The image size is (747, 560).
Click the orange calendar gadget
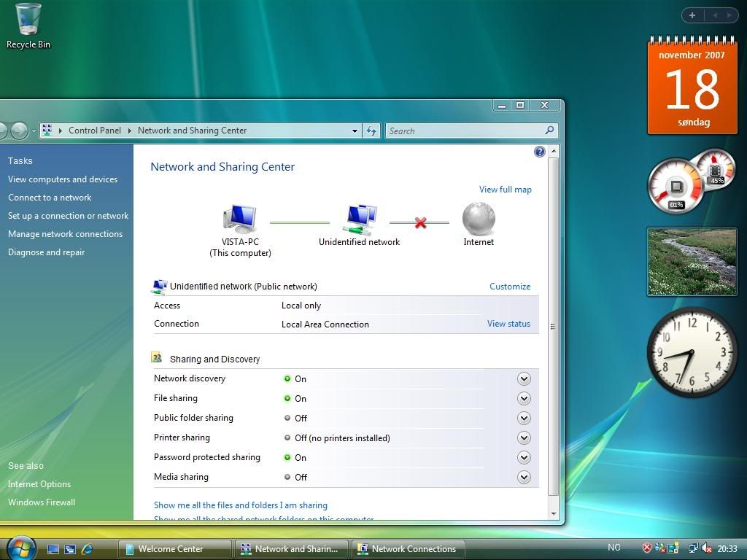click(x=692, y=86)
